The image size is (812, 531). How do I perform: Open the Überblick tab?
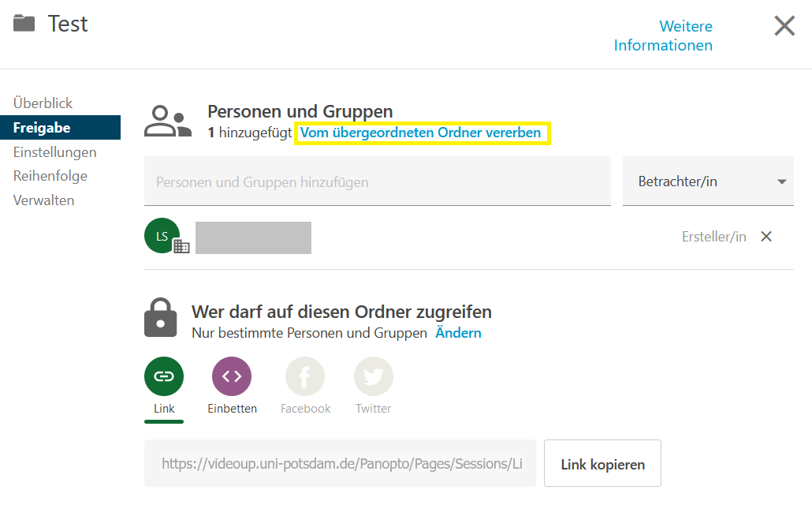43,103
